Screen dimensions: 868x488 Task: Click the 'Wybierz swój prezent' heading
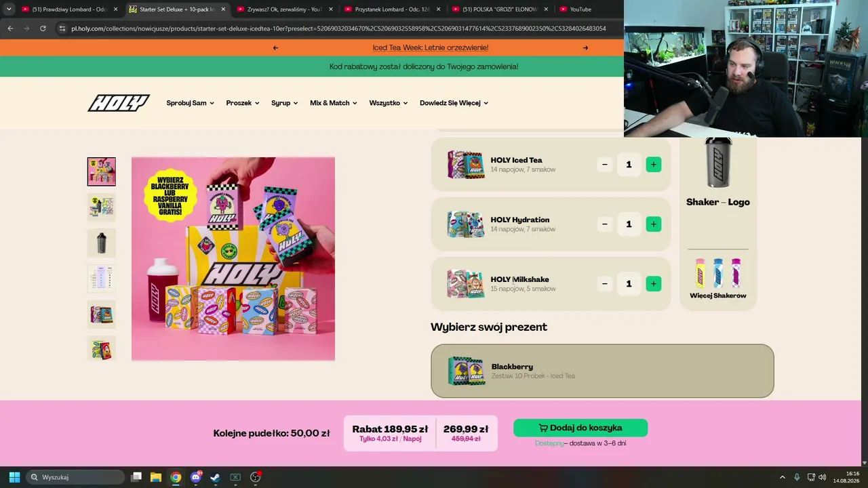(x=489, y=327)
